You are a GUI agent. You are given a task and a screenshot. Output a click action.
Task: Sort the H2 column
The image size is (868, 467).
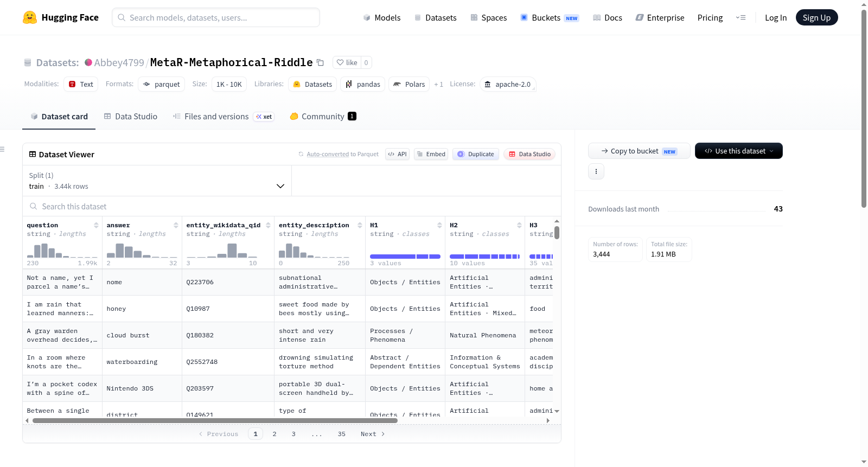(519, 225)
